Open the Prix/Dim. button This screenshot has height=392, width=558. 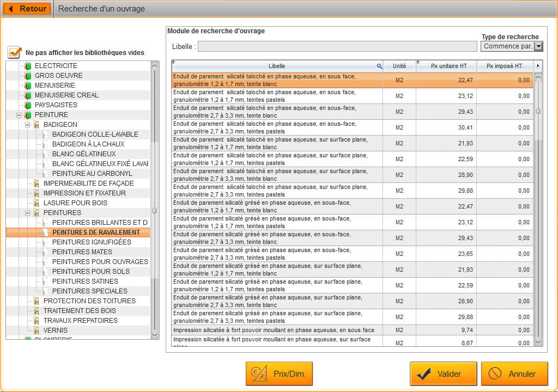tap(280, 374)
